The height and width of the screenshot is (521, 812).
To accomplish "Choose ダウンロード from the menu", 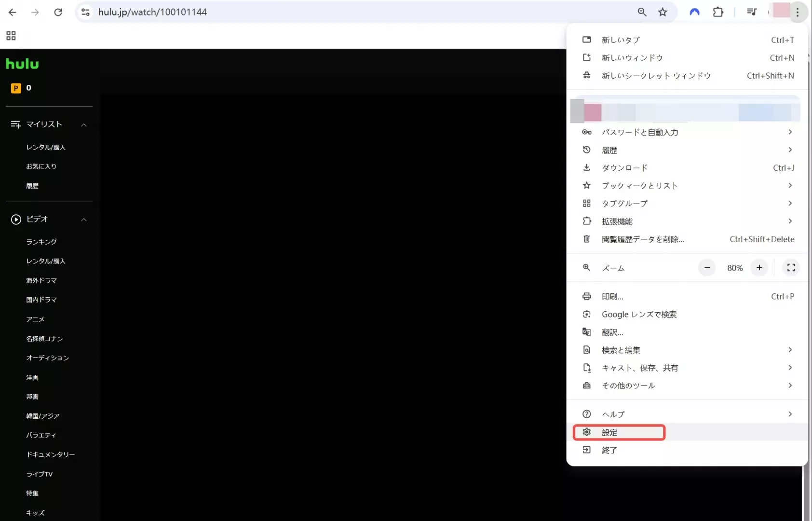I will coord(687,168).
